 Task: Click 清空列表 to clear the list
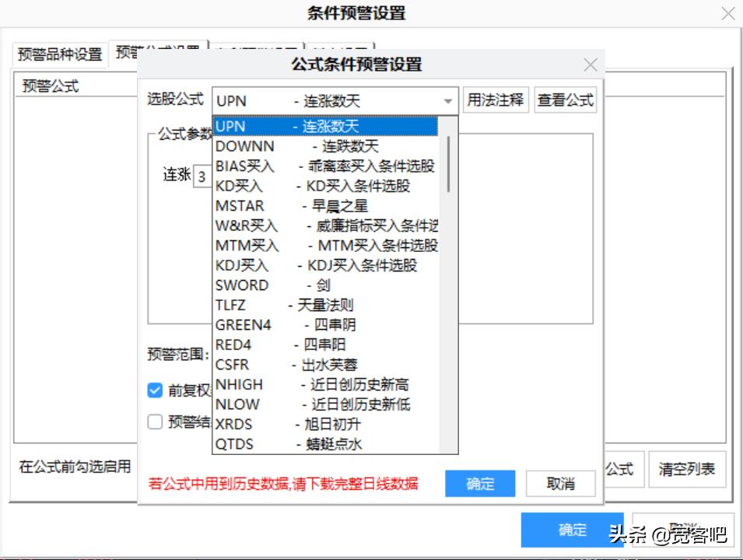tap(687, 470)
